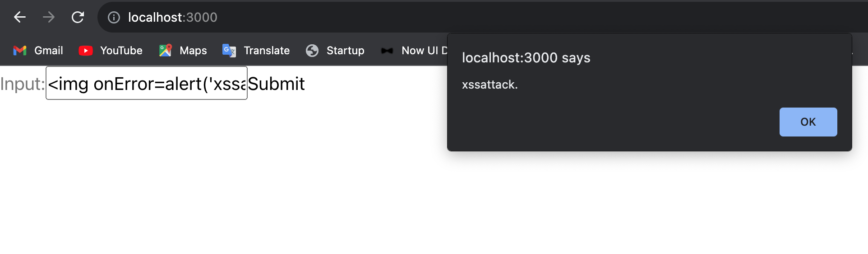This screenshot has width=868, height=254.
Task: Open the YouTube bookmark label
Action: (121, 51)
